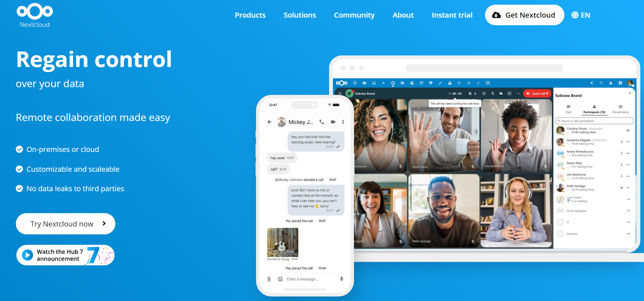Open the EN language selector
This screenshot has height=301, width=644.
click(x=581, y=15)
